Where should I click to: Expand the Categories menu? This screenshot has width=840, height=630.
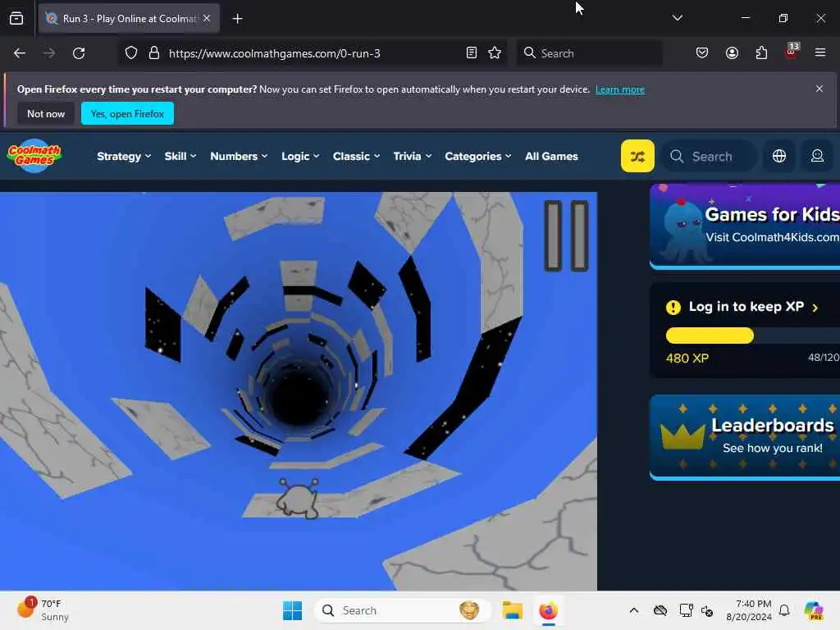point(478,157)
